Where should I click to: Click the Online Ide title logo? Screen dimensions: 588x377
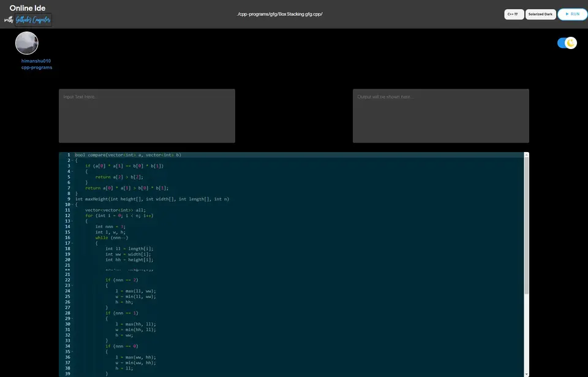point(28,8)
